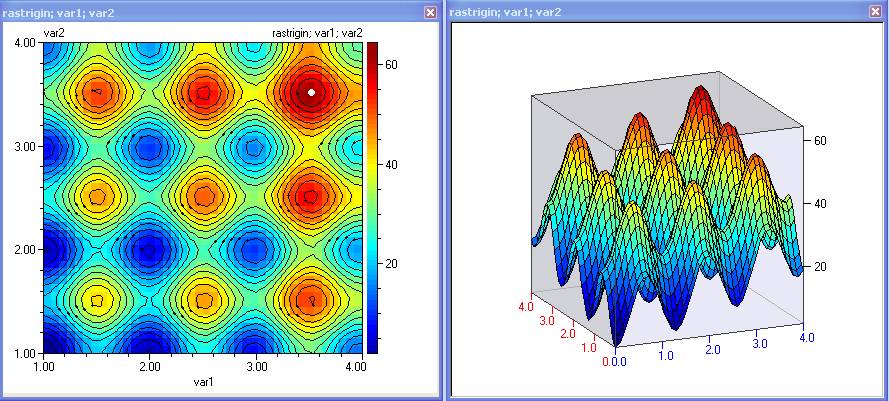Click the white marker dot on contour plot
The width and height of the screenshot is (890, 401).
click(312, 92)
